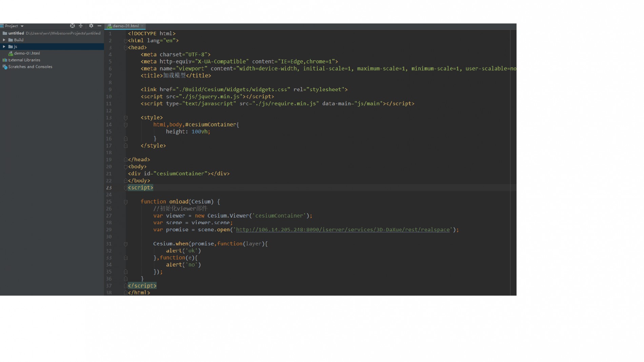Click the new Cesium.Viewer line
The image size is (644, 362).
pos(233,216)
